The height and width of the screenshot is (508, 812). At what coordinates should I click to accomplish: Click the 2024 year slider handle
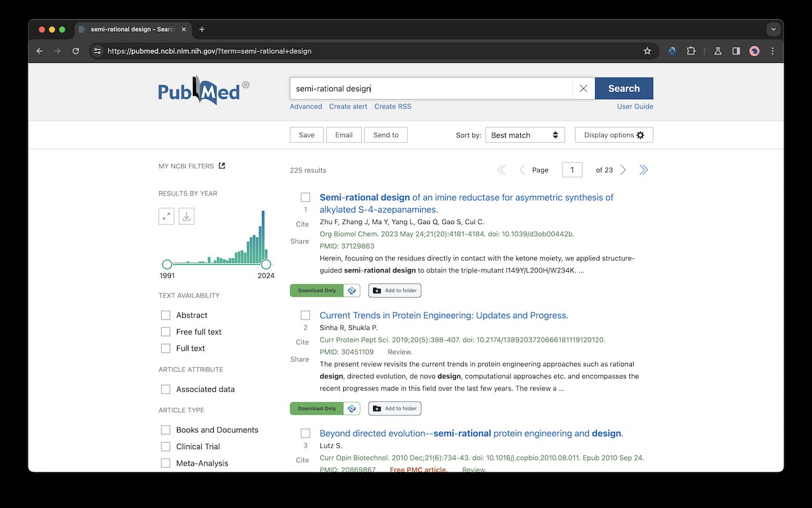click(x=266, y=264)
